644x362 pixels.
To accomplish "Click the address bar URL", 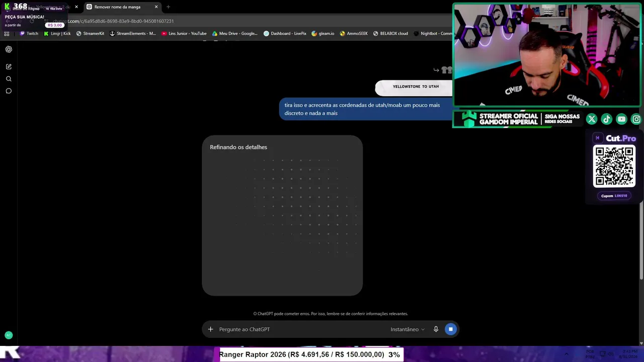I will 113,21.
